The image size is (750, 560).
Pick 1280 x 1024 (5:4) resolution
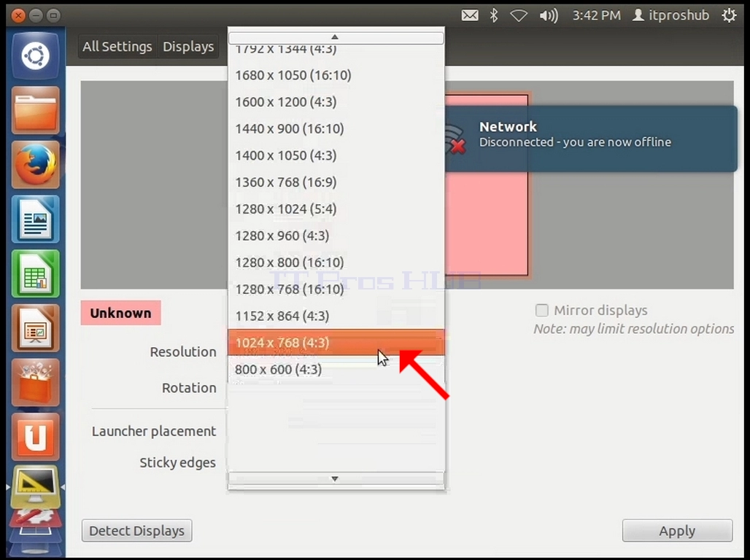336,209
